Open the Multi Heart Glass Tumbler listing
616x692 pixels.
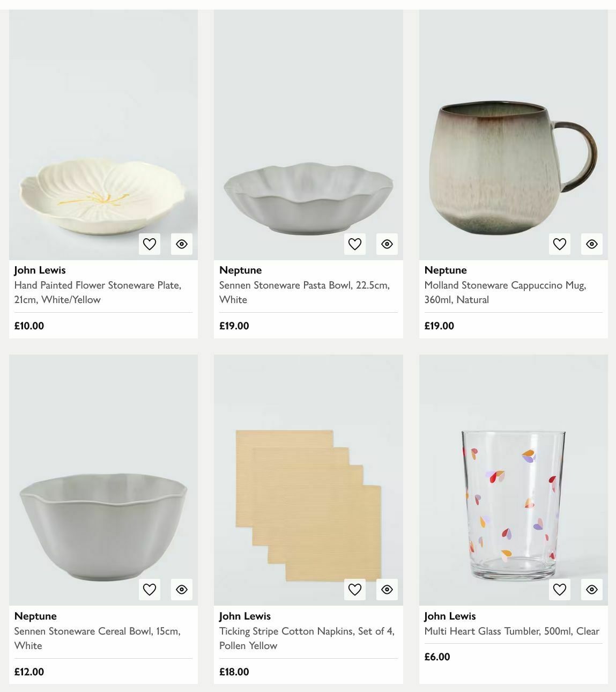512,631
